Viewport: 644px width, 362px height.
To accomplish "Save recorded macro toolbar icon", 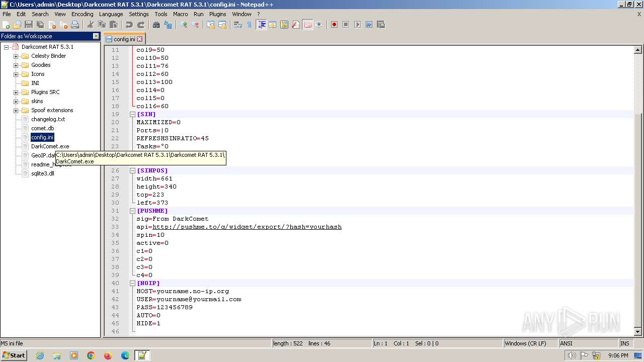I will pyautogui.click(x=381, y=25).
